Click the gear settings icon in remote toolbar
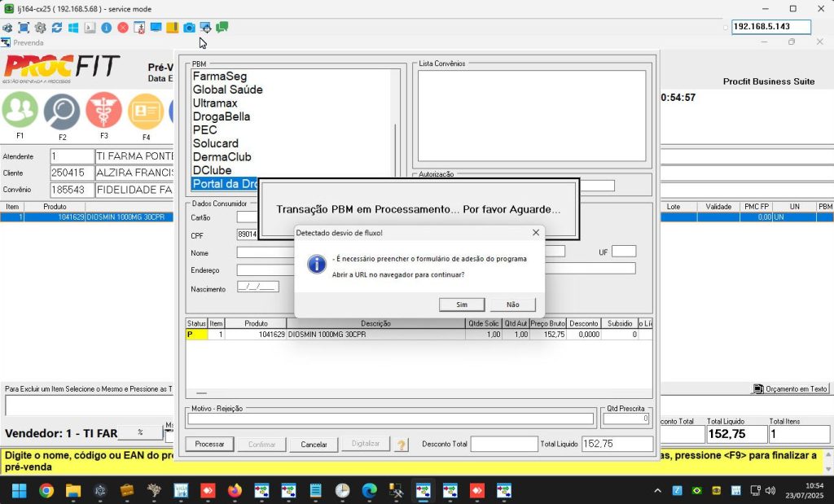Screen dimensions: 834x504 click(x=40, y=28)
